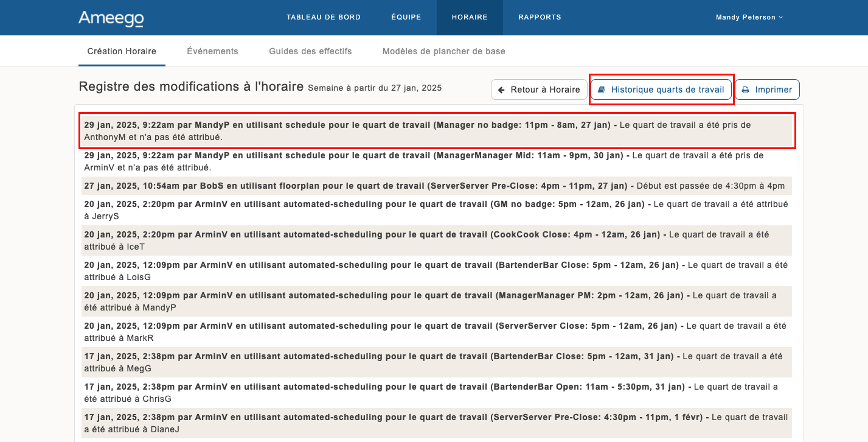868x442 pixels.
Task: Click the printer icon in Imprimer
Action: click(746, 89)
